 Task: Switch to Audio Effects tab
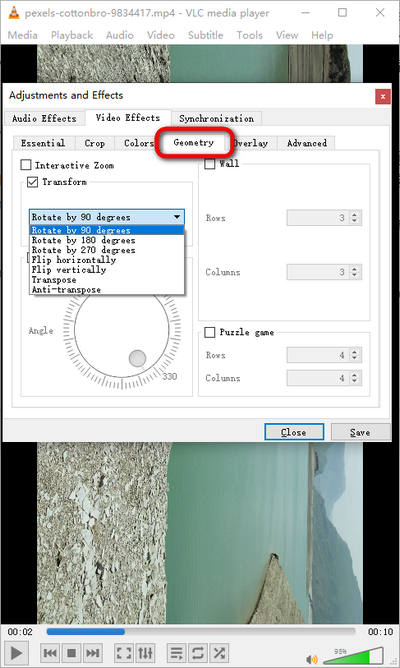pyautogui.click(x=44, y=118)
